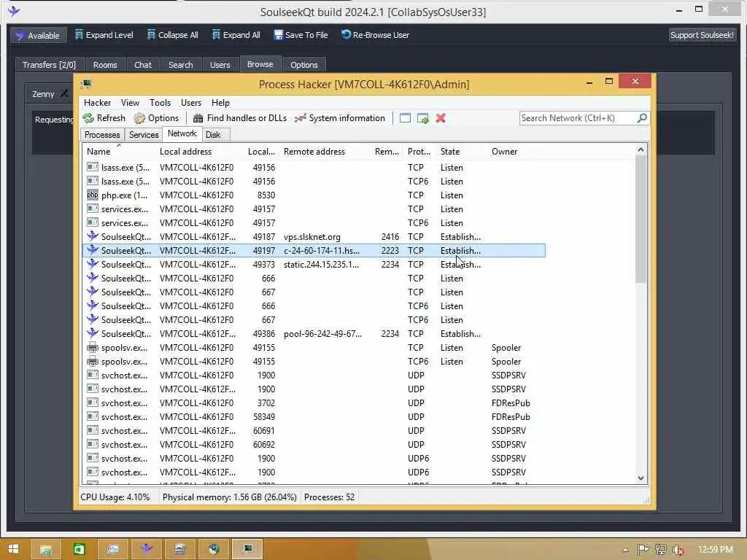Select php.exe row icon
This screenshot has height=560, width=747.
pos(93,195)
